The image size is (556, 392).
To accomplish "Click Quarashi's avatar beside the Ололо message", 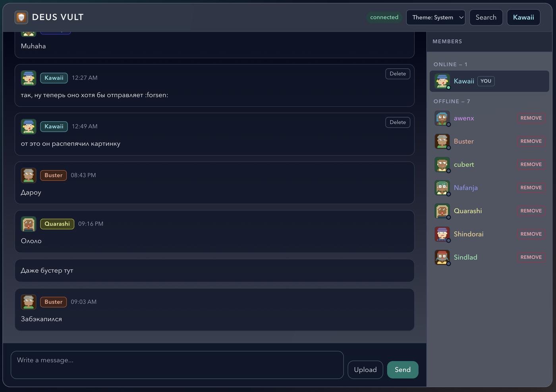I will tap(29, 224).
